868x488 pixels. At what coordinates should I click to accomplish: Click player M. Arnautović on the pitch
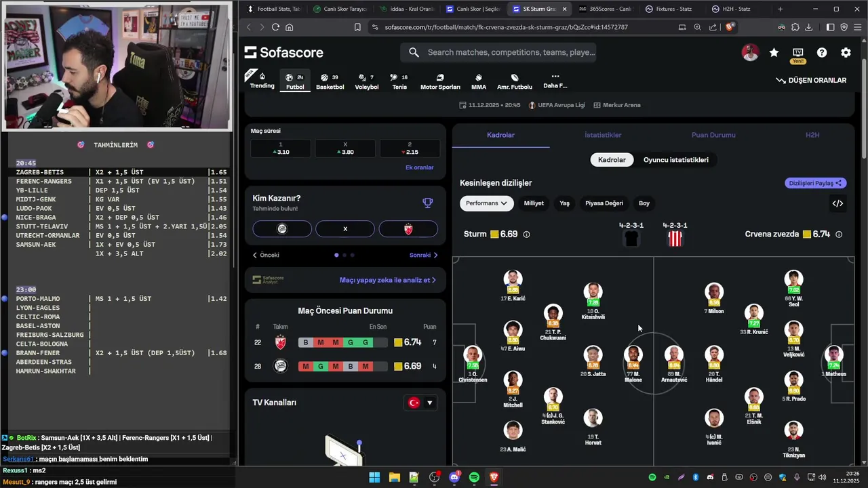[x=673, y=364]
